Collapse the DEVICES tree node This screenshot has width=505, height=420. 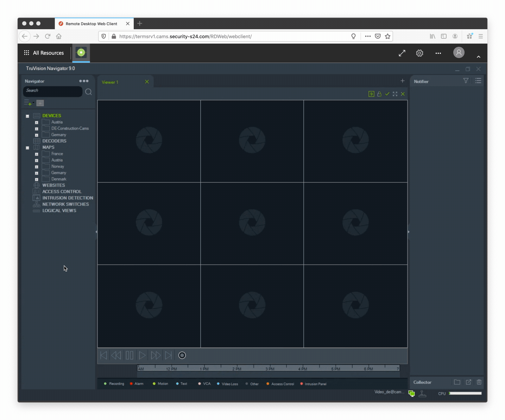(x=27, y=116)
